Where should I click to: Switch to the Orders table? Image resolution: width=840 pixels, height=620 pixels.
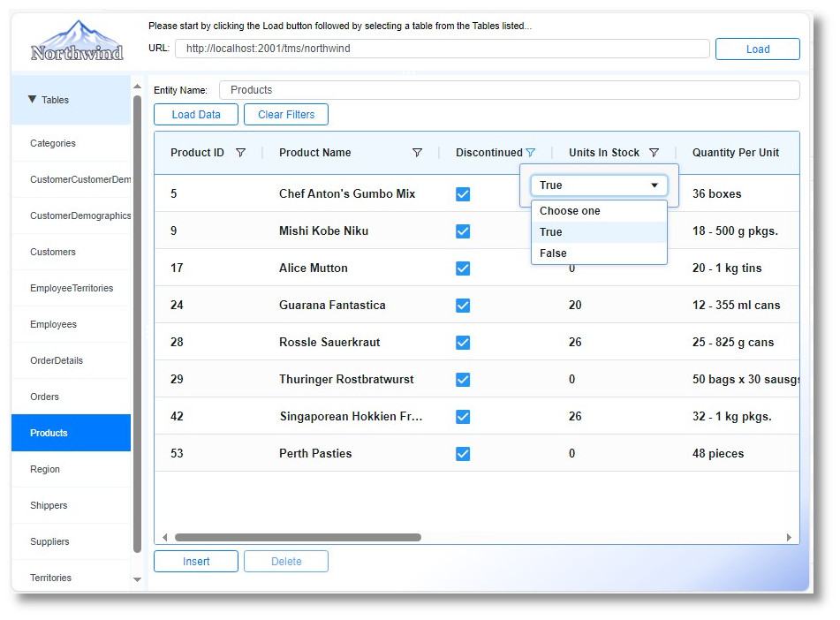point(45,397)
